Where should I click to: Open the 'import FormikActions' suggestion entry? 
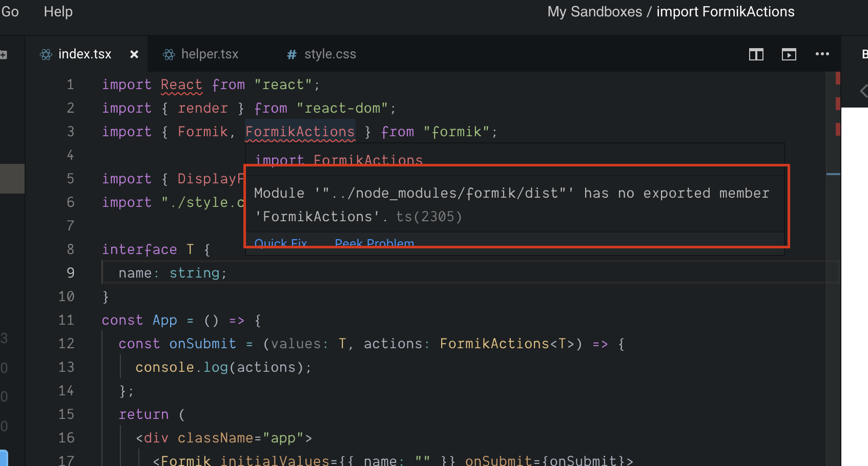point(339,160)
